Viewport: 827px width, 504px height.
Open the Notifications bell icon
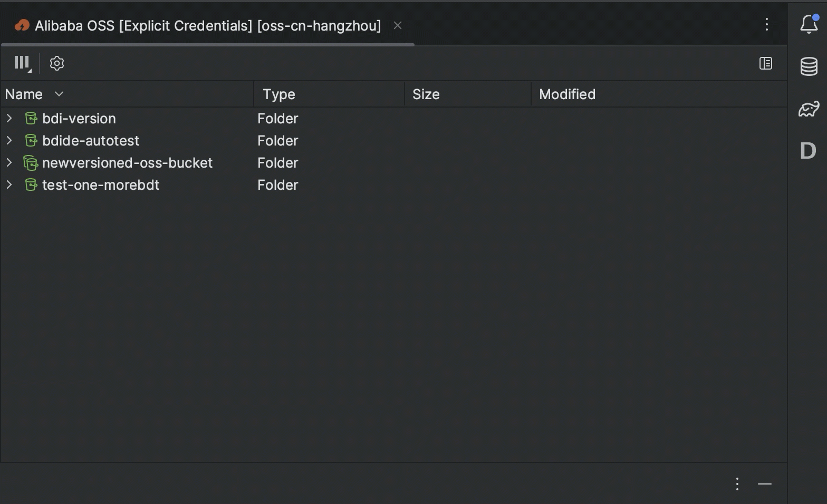tap(809, 24)
